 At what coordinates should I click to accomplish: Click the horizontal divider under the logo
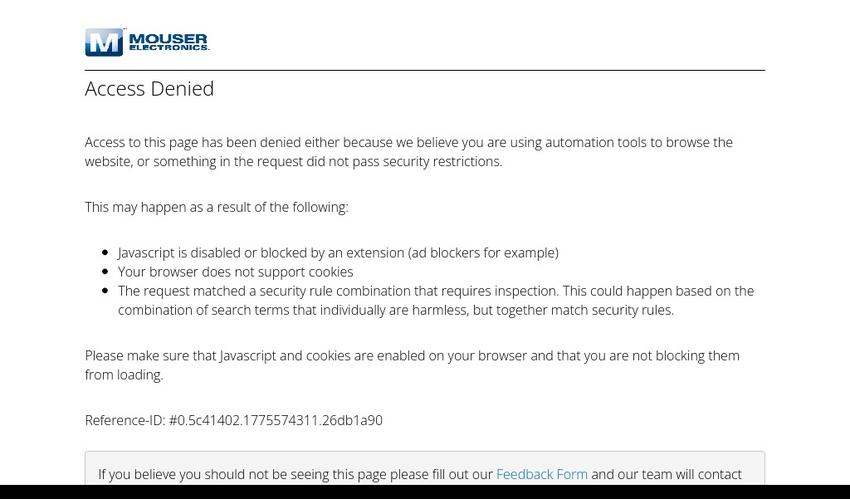[425, 70]
